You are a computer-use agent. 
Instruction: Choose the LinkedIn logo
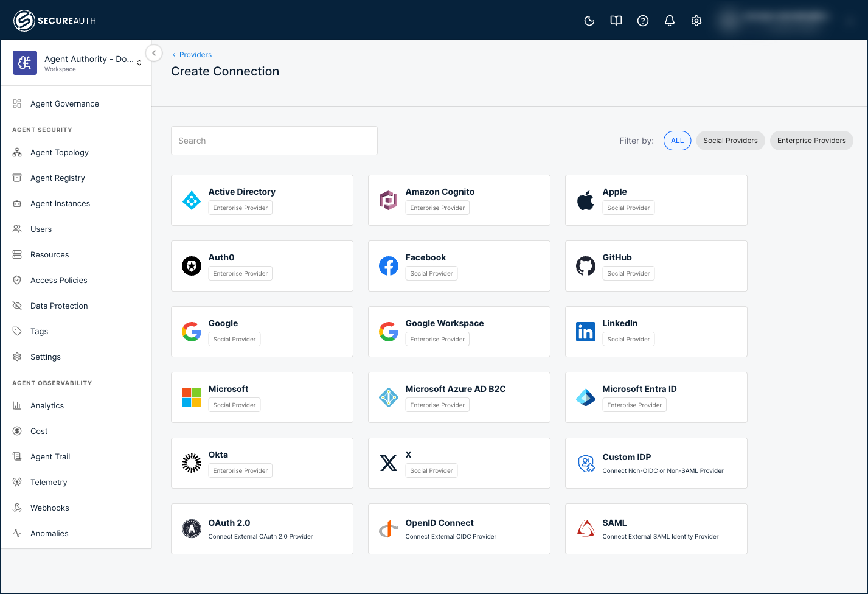coord(586,332)
